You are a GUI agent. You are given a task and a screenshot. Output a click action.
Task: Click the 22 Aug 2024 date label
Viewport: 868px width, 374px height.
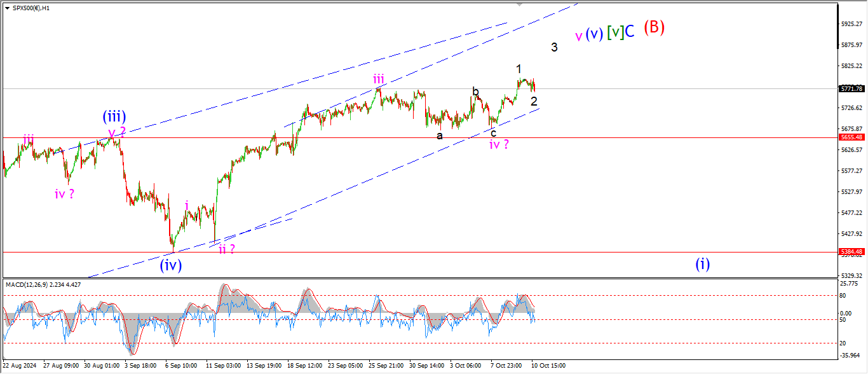pyautogui.click(x=19, y=366)
